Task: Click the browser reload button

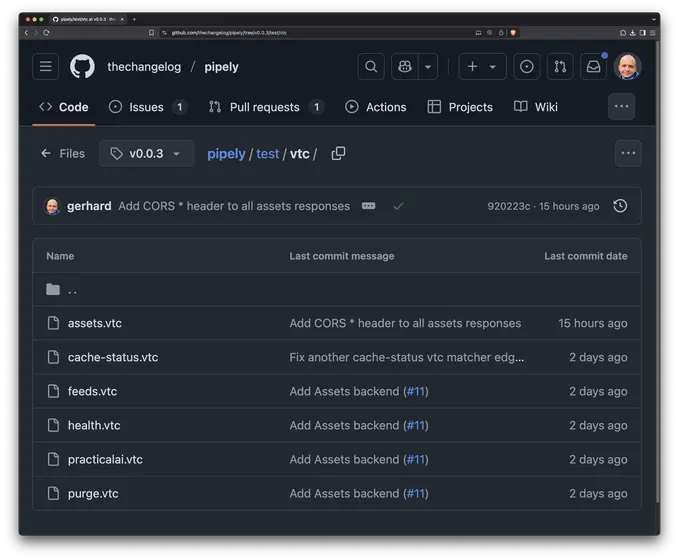Action: click(x=46, y=32)
